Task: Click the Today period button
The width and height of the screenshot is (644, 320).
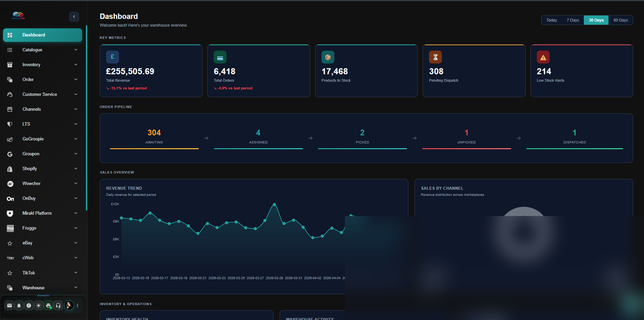Action: tap(551, 20)
